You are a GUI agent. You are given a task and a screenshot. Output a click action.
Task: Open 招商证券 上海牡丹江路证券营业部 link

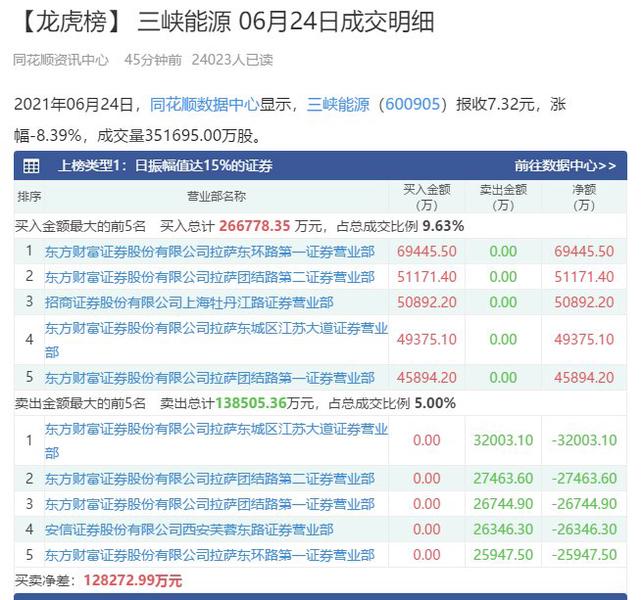(x=189, y=303)
